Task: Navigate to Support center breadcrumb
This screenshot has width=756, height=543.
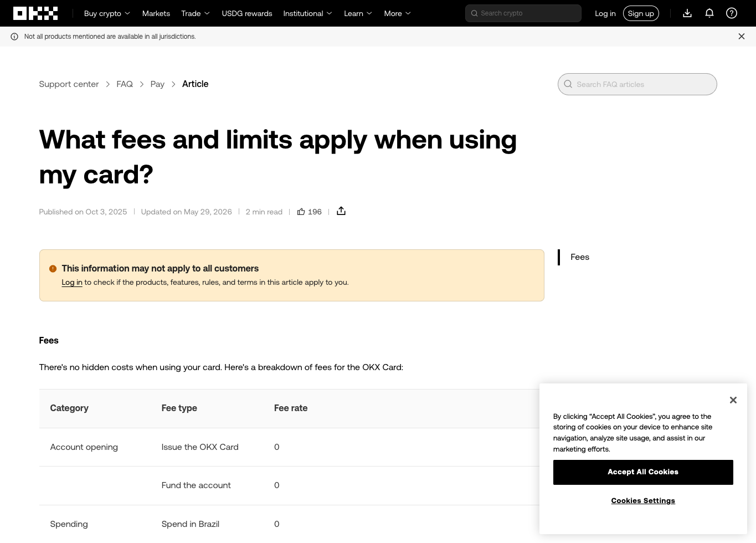Action: pyautogui.click(x=69, y=84)
